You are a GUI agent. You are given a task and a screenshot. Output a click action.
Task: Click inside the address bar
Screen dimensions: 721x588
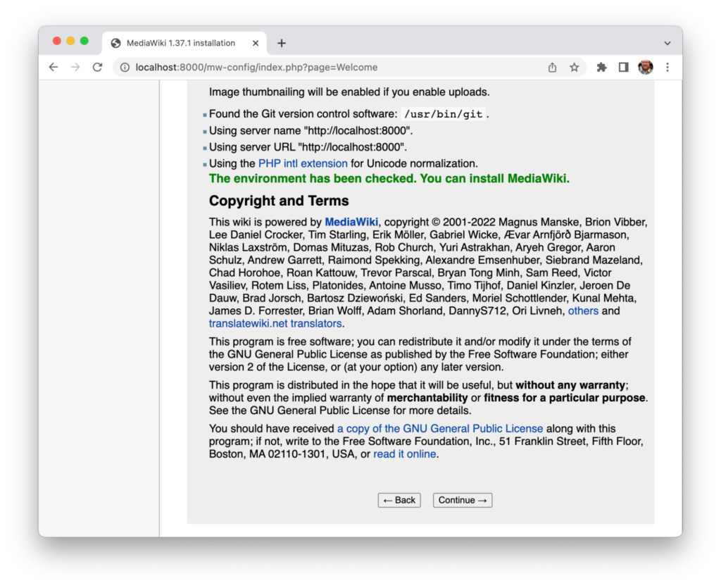(x=282, y=67)
